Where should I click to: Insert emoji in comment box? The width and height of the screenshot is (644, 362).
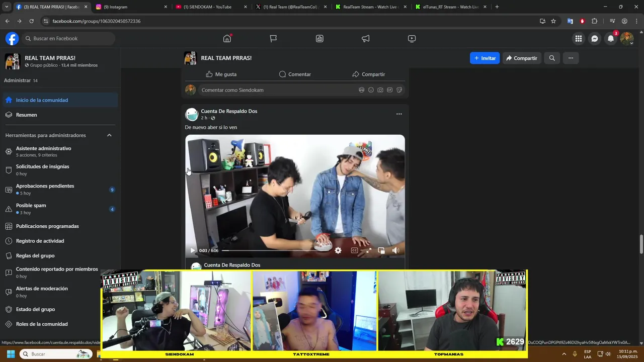click(x=371, y=90)
